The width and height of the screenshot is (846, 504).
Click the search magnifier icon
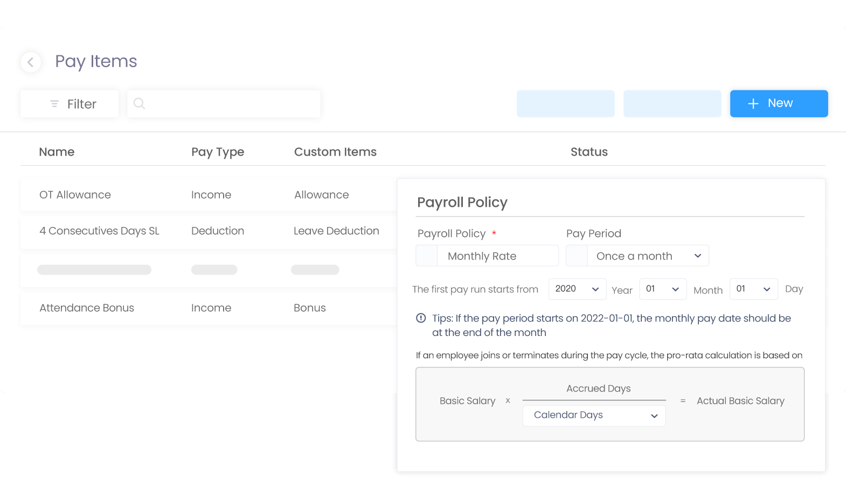click(x=139, y=103)
